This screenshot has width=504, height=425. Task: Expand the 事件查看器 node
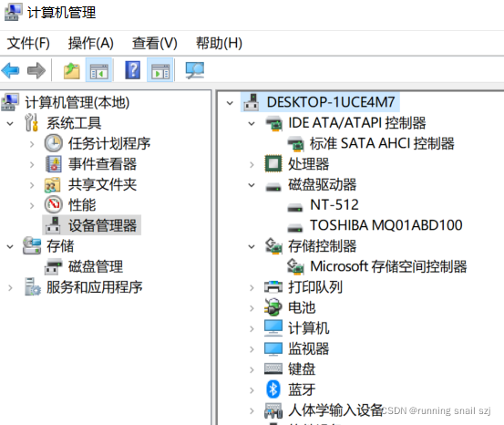pyautogui.click(x=32, y=164)
